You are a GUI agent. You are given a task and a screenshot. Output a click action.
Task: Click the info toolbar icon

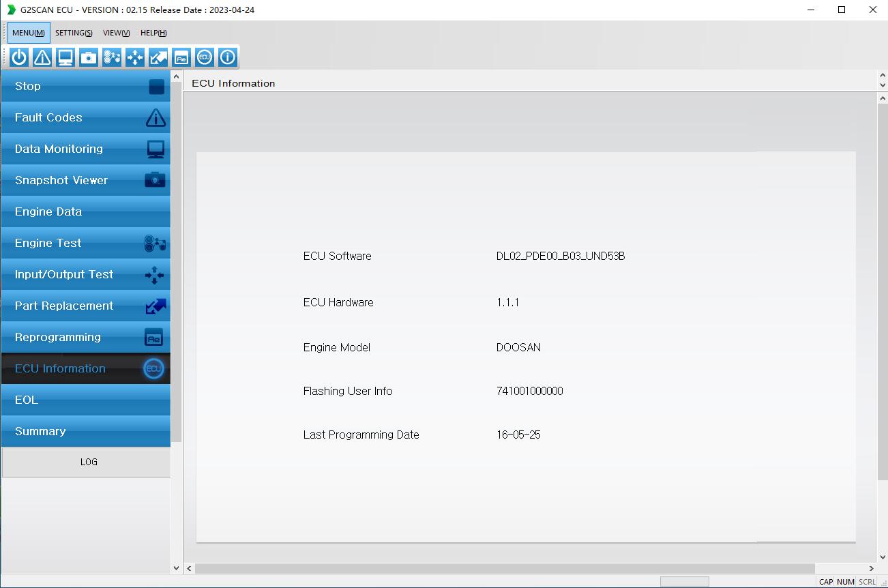pos(228,57)
